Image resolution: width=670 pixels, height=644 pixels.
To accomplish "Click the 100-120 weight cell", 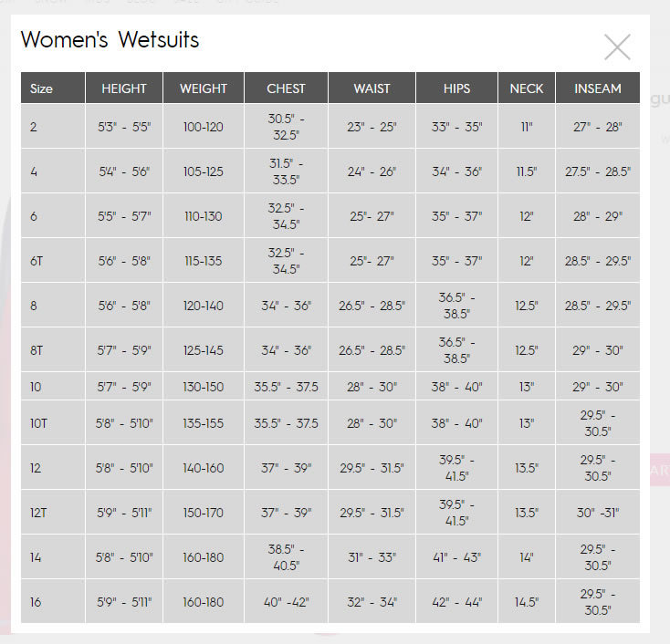I will click(204, 127).
